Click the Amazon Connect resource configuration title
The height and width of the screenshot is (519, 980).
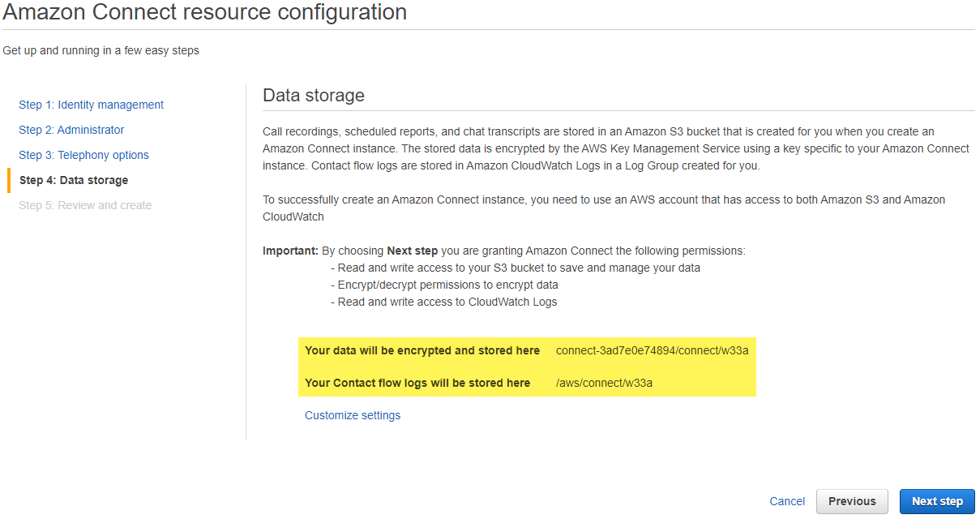(x=204, y=12)
